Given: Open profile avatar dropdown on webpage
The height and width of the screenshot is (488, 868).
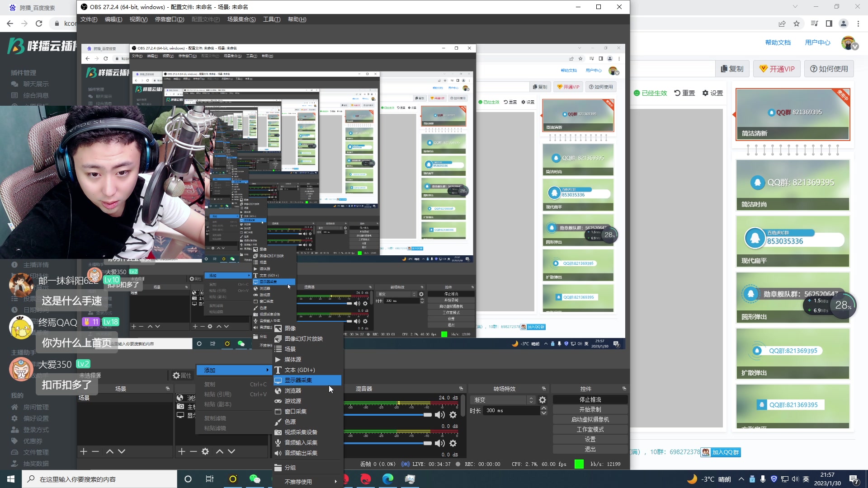Looking at the screenshot, I should [x=849, y=43].
